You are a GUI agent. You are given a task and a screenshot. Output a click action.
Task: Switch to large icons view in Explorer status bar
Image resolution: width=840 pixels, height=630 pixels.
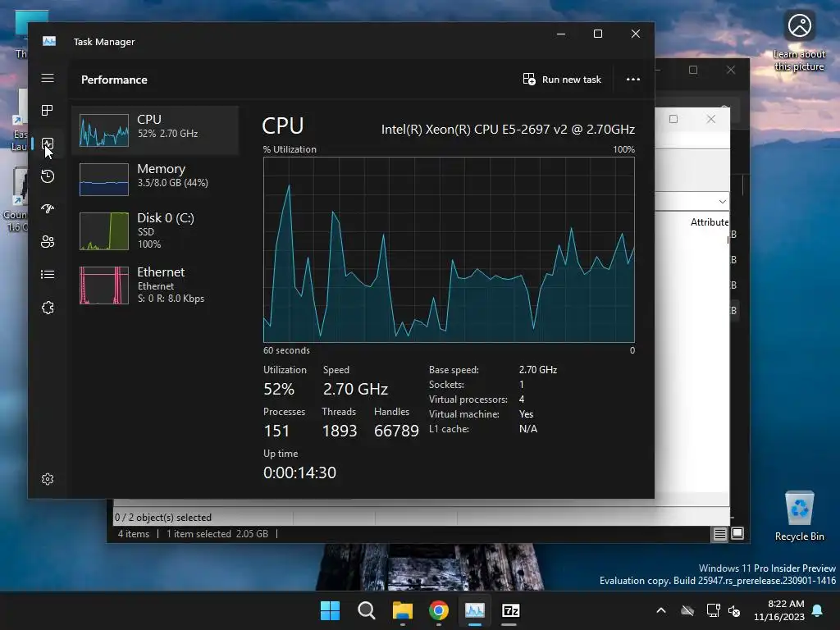pos(737,533)
